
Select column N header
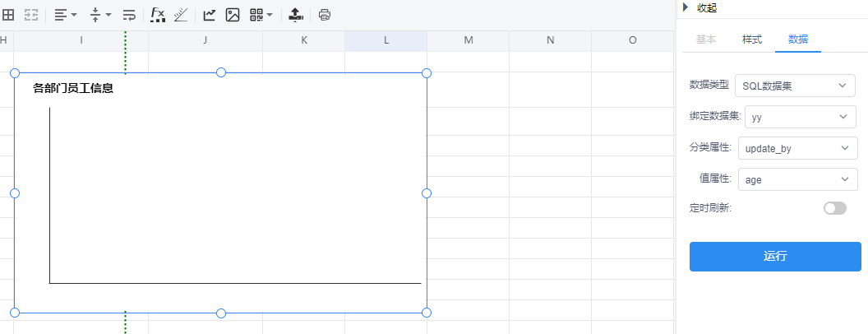click(550, 40)
